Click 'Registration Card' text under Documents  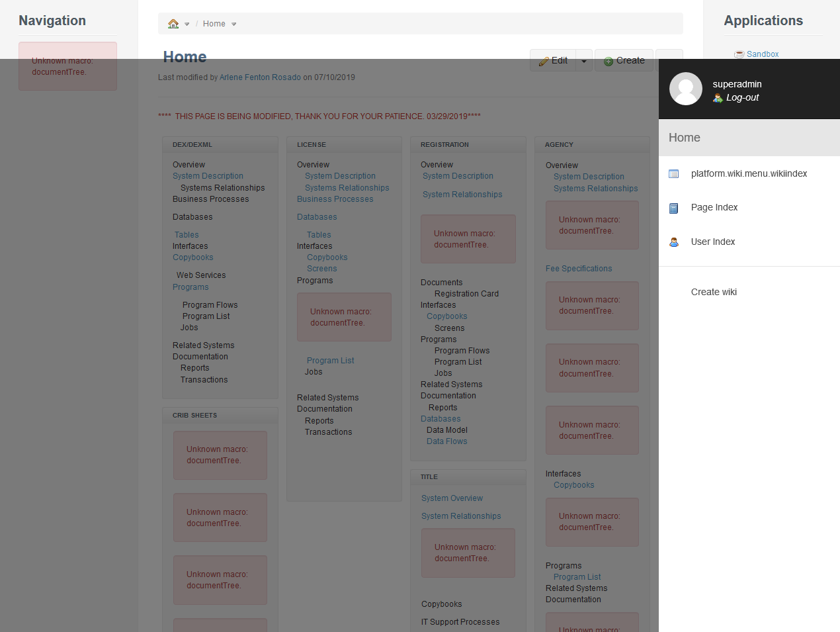pos(466,294)
